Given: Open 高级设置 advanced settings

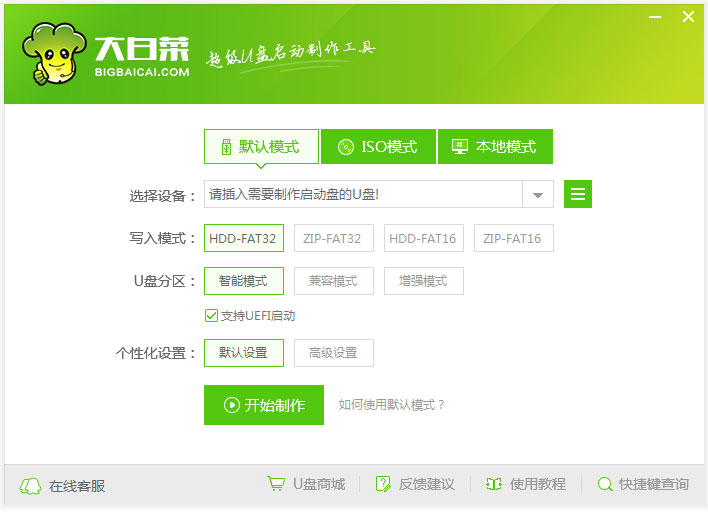Looking at the screenshot, I should coord(333,353).
